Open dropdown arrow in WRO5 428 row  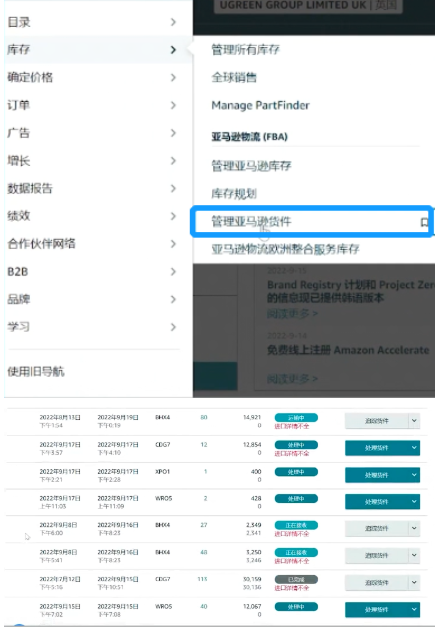click(x=414, y=502)
